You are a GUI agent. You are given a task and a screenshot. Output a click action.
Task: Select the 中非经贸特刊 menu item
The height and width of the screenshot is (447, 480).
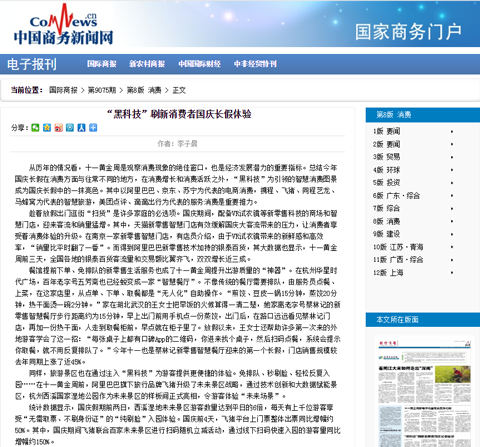(255, 64)
